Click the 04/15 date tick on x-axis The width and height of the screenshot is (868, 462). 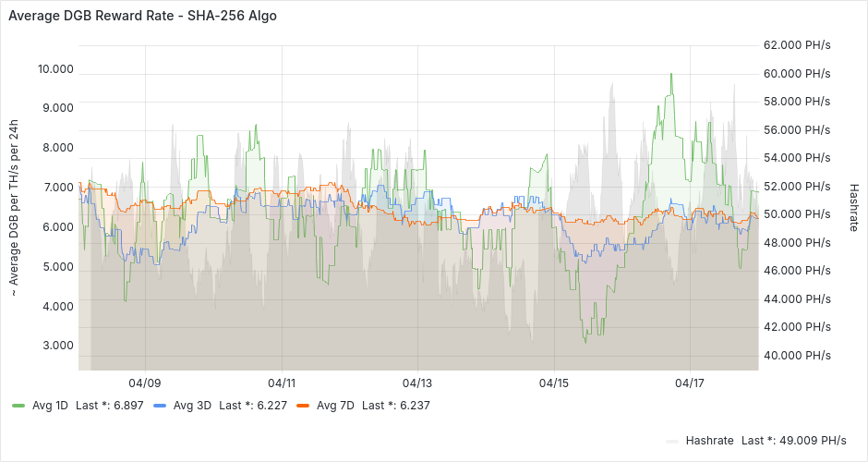(553, 382)
